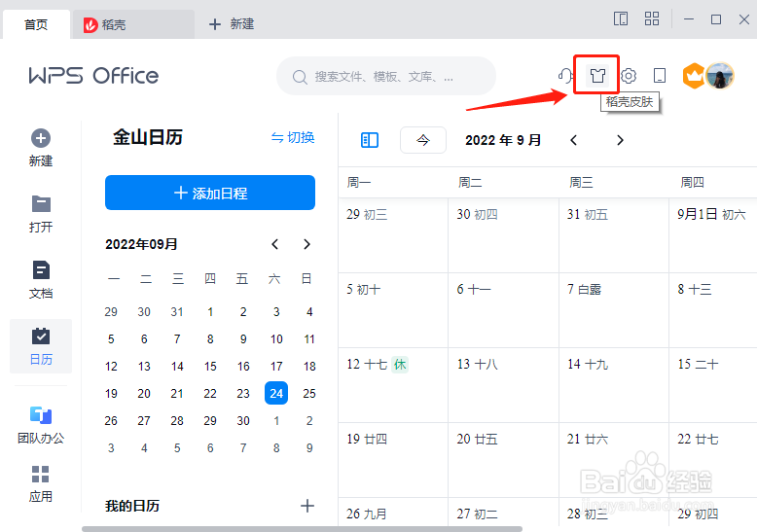The height and width of the screenshot is (532, 757).
Task: Select day 18 in mini calendar
Action: [x=309, y=367]
